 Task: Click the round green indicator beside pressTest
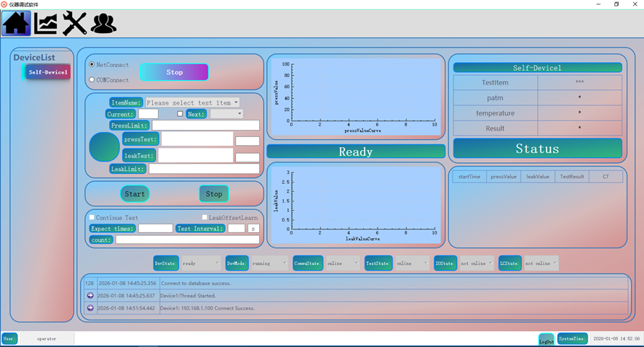pyautogui.click(x=104, y=146)
